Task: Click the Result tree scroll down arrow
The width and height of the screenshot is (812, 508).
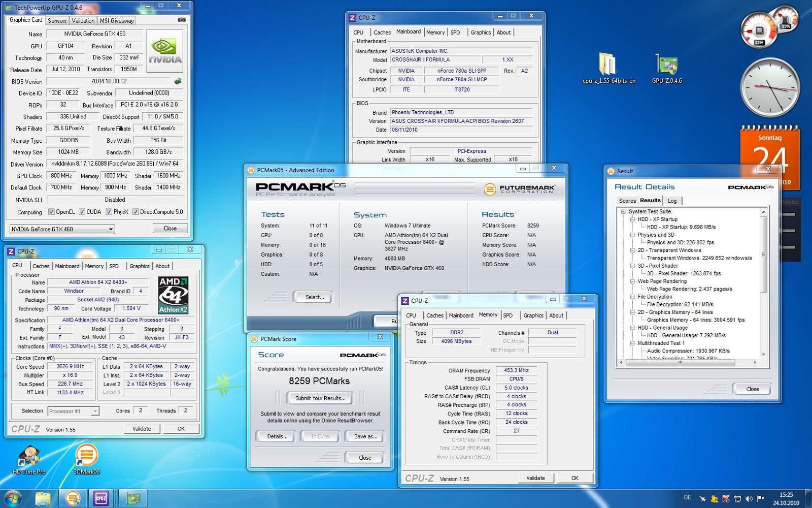Action: click(763, 355)
